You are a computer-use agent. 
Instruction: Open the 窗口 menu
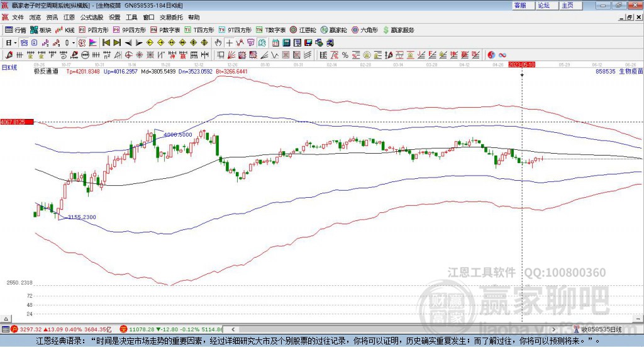point(148,17)
